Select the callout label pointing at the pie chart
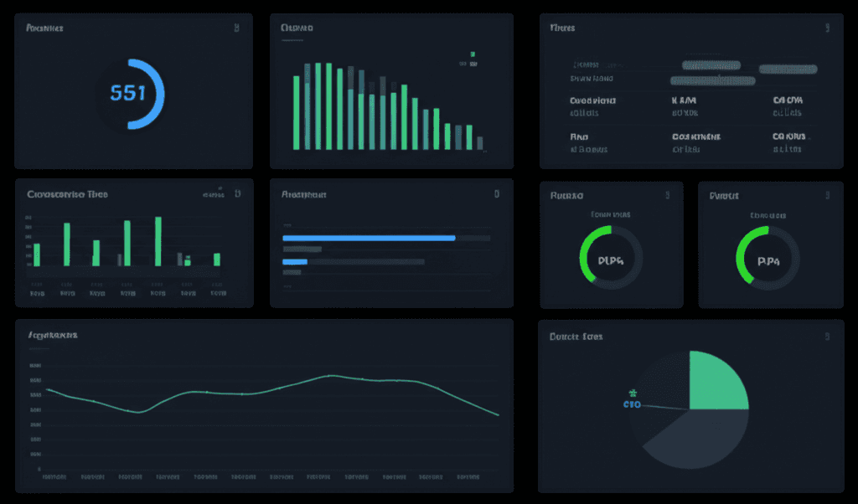The width and height of the screenshot is (858, 504). (631, 404)
